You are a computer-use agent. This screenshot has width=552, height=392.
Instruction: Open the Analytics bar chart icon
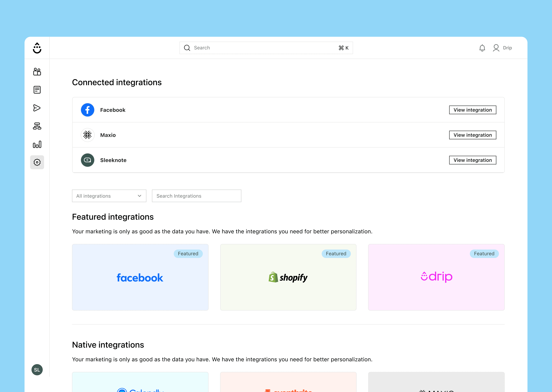pos(37,144)
